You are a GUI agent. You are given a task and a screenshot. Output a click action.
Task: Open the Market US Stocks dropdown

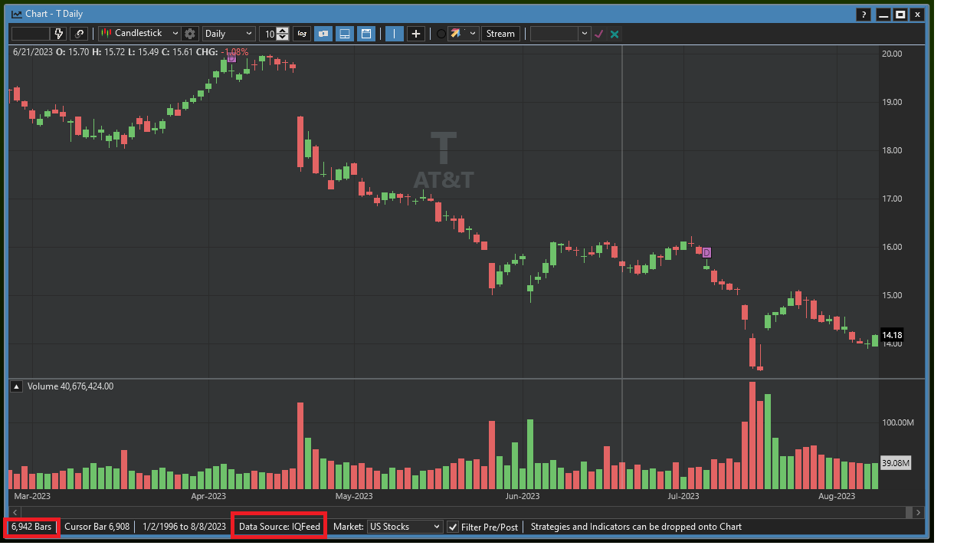click(x=405, y=527)
